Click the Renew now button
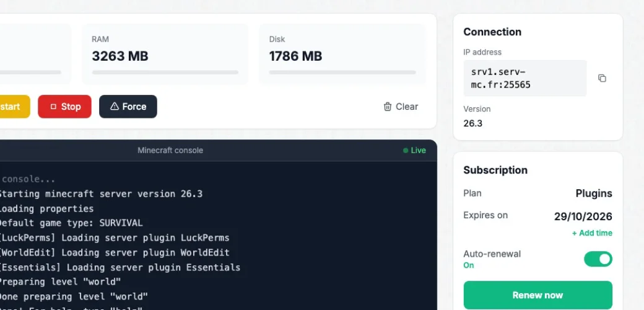The width and height of the screenshot is (644, 310). click(x=537, y=294)
